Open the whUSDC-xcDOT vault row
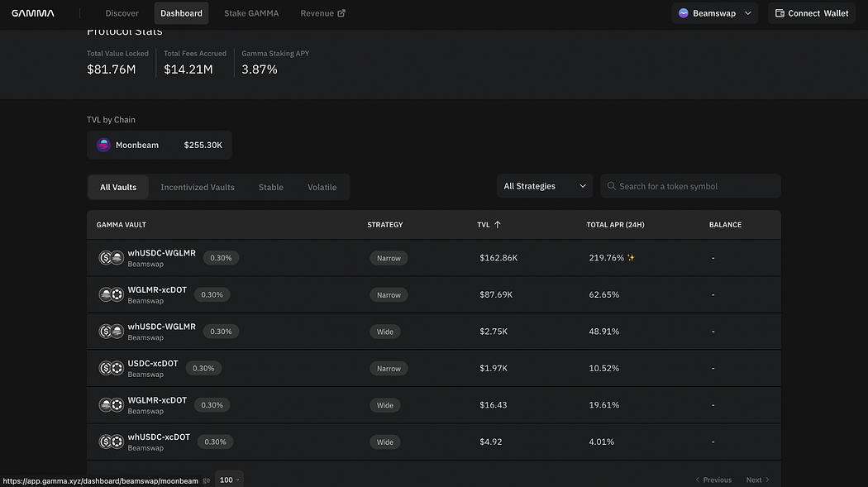This screenshot has height=487, width=868. 434,442
